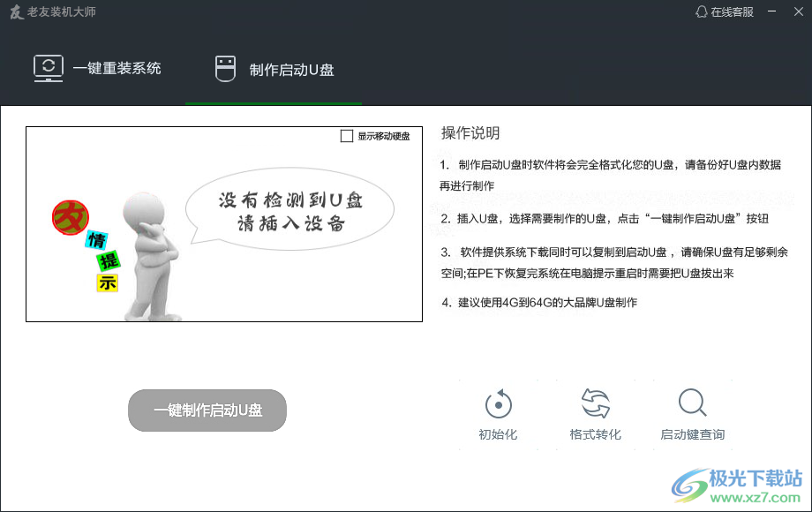Image resolution: width=812 pixels, height=512 pixels.
Task: Click the 在线客服 bell icon
Action: pos(701,11)
